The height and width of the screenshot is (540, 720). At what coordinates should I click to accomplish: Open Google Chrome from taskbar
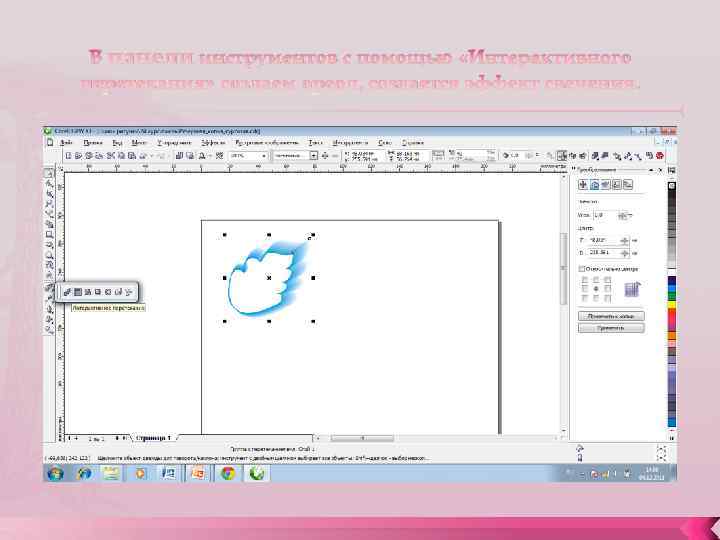click(x=228, y=473)
